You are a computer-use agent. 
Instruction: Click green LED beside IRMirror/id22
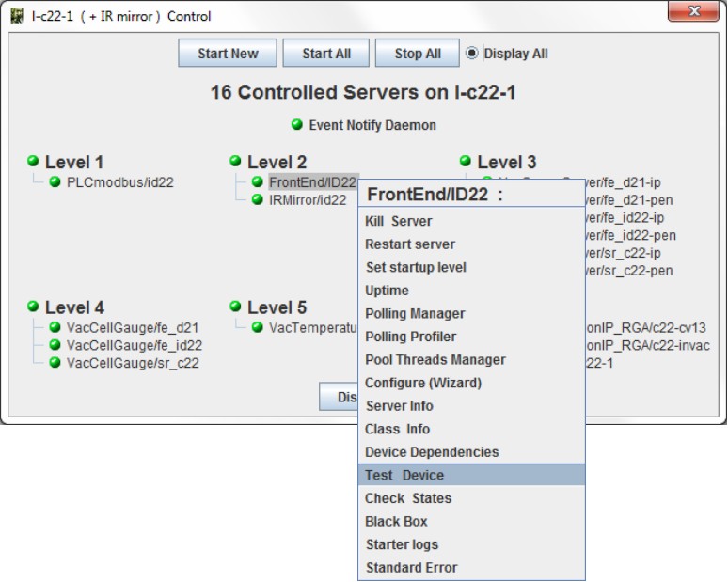pyautogui.click(x=258, y=199)
